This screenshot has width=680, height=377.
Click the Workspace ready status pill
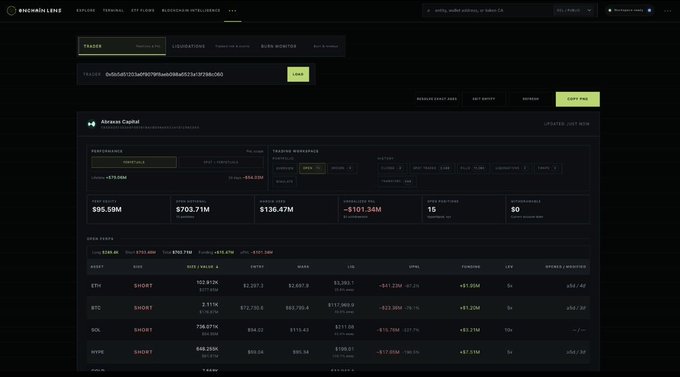coord(630,10)
